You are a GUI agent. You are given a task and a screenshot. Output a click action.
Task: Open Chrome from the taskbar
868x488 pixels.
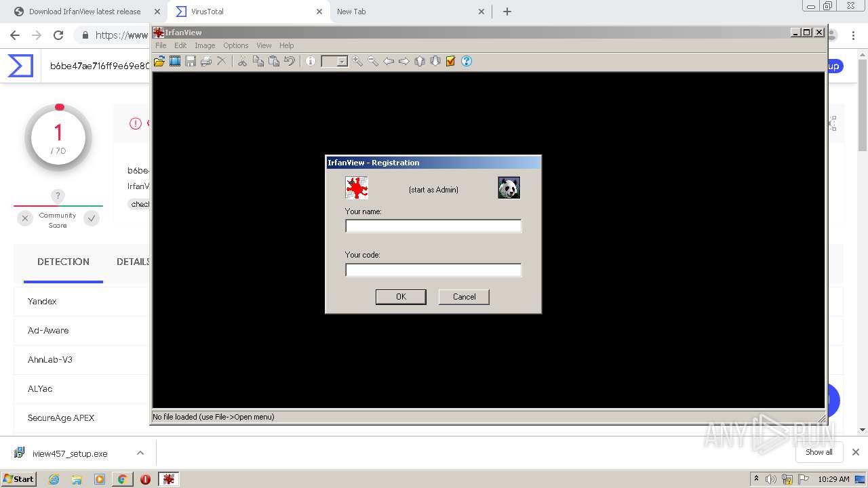[x=122, y=479]
